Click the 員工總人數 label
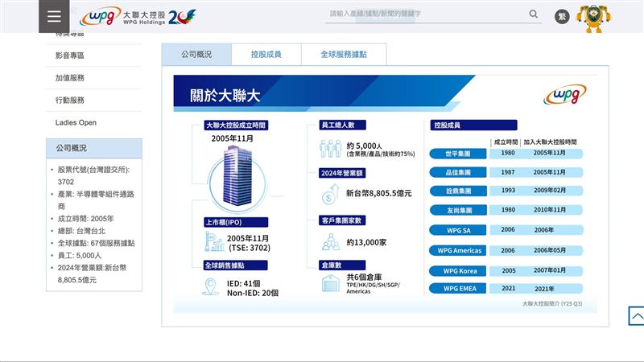The height and width of the screenshot is (362, 644). (342, 125)
